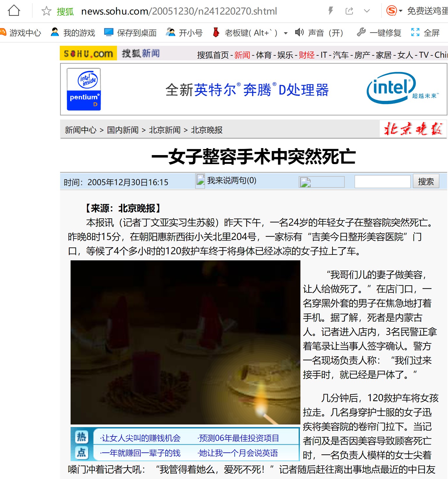The height and width of the screenshot is (479, 448).
Task: Open 体育 navigation link
Action: pos(264,55)
